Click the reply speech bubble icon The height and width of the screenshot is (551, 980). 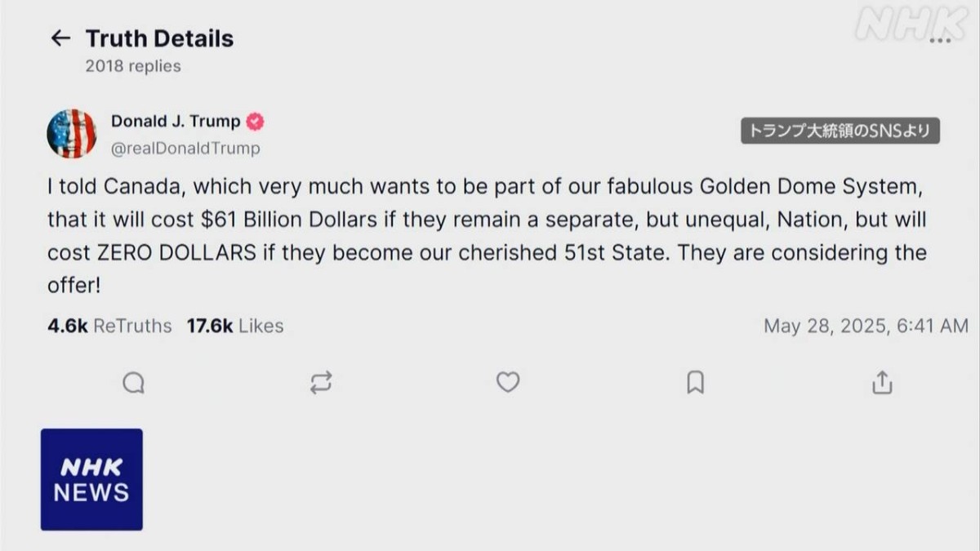133,382
